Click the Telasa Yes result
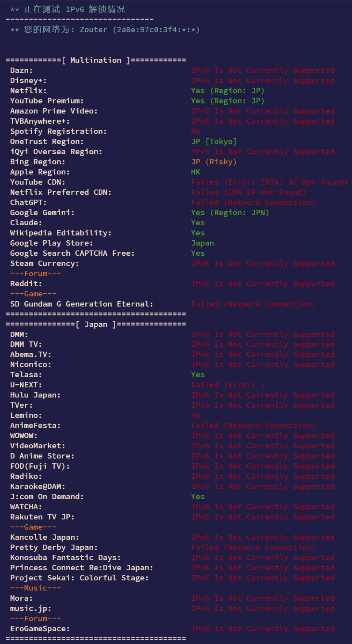The image size is (352, 644). [x=198, y=375]
